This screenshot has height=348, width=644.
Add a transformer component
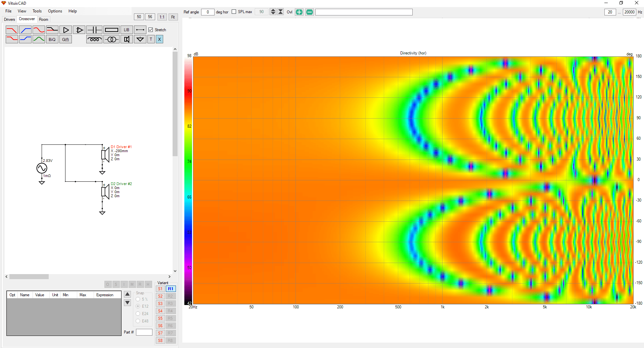111,39
